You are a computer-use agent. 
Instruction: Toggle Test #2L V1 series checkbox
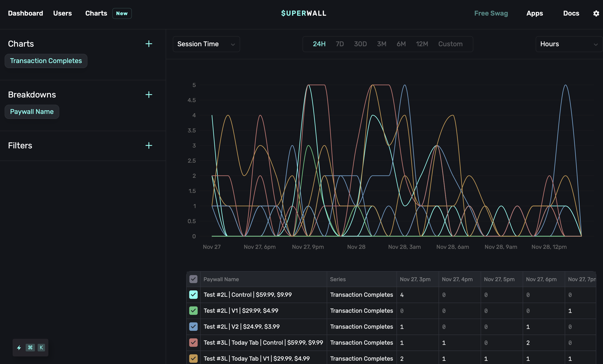tap(193, 311)
